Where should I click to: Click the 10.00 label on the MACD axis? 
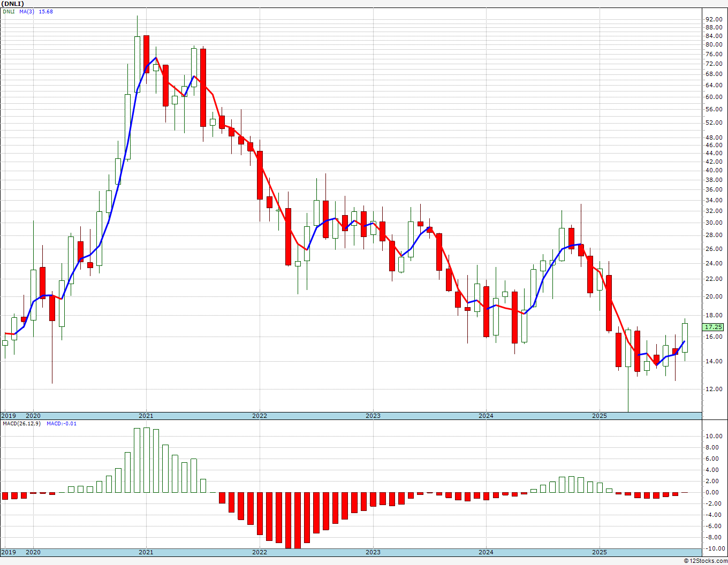pos(714,437)
